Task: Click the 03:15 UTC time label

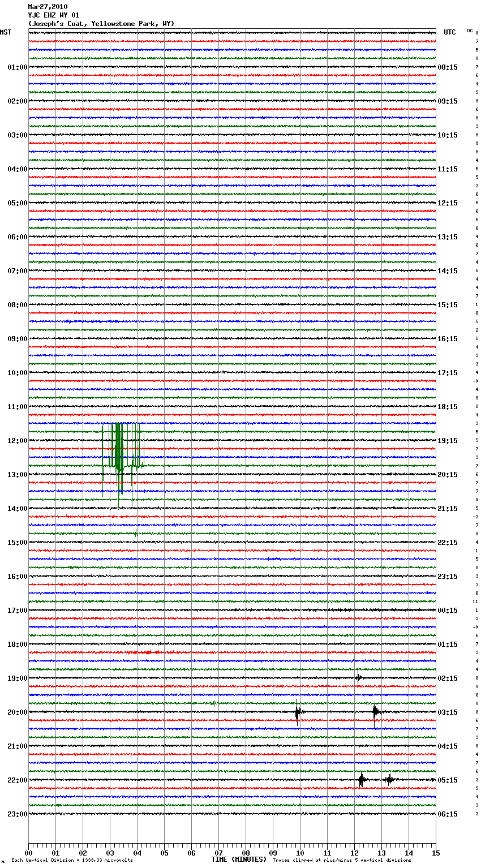Action: (x=448, y=712)
